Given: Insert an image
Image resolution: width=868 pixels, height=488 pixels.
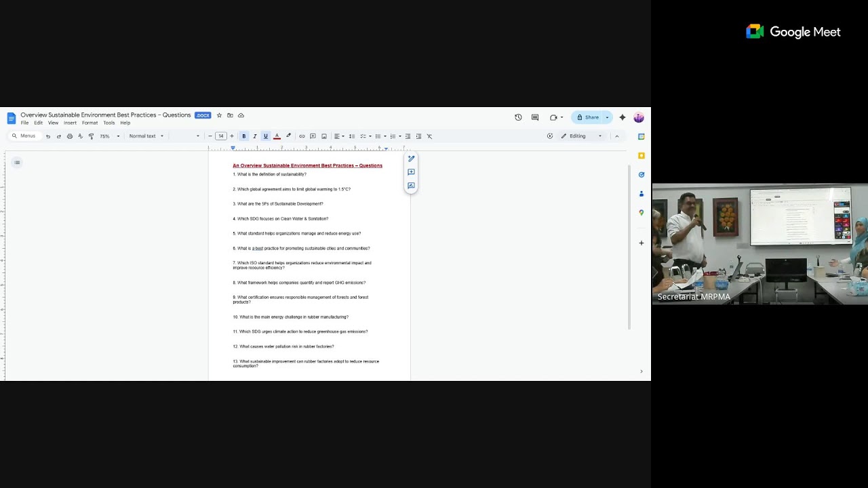Looking at the screenshot, I should coord(323,136).
